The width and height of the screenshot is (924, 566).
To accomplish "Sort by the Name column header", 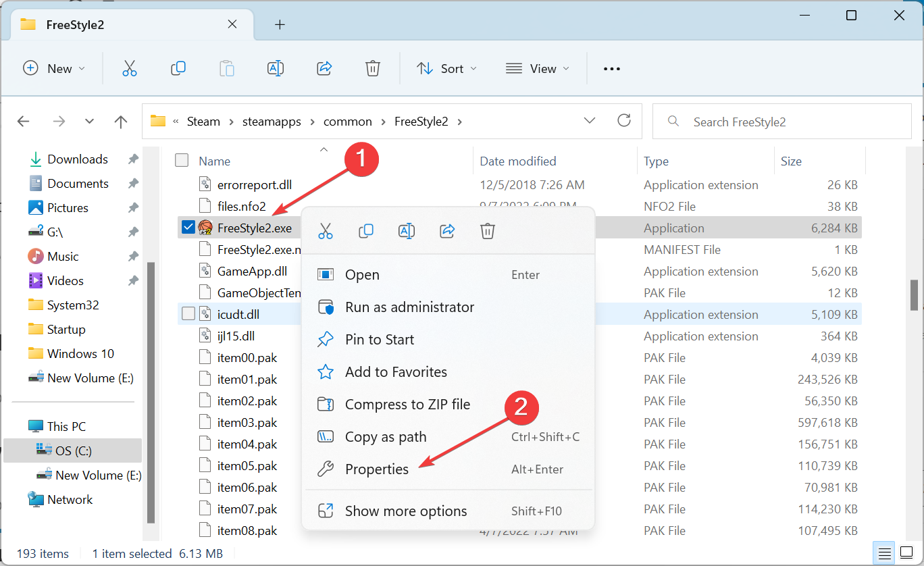I will tap(214, 161).
